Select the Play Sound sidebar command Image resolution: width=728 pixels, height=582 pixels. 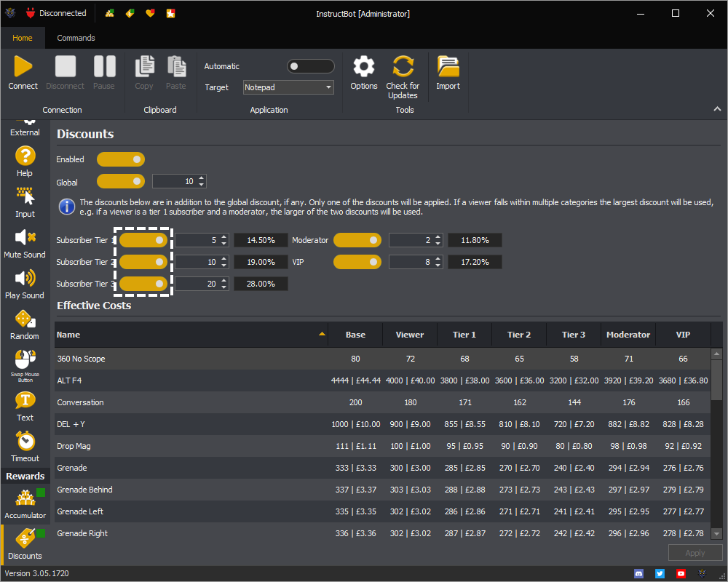(x=25, y=284)
